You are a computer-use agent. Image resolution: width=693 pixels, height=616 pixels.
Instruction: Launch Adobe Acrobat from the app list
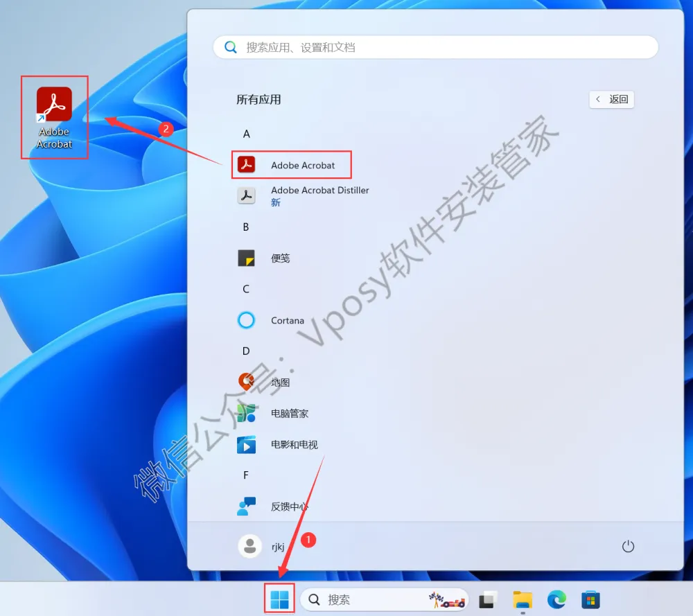pyautogui.click(x=292, y=165)
